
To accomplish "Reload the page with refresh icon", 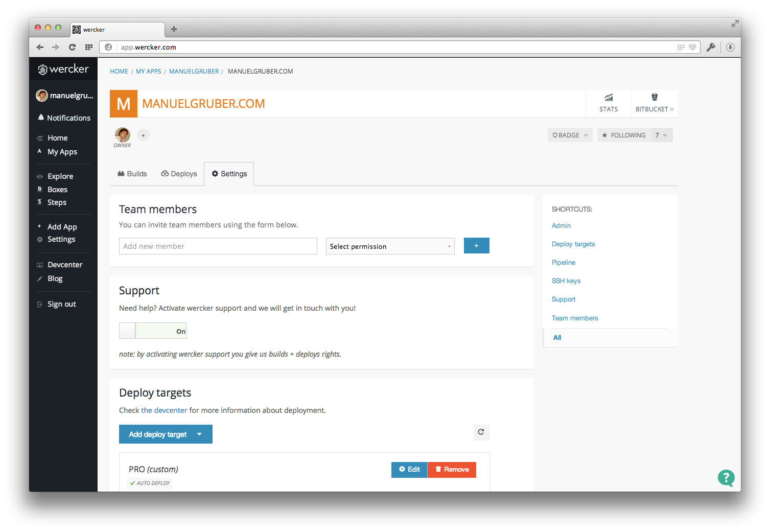I will point(72,47).
